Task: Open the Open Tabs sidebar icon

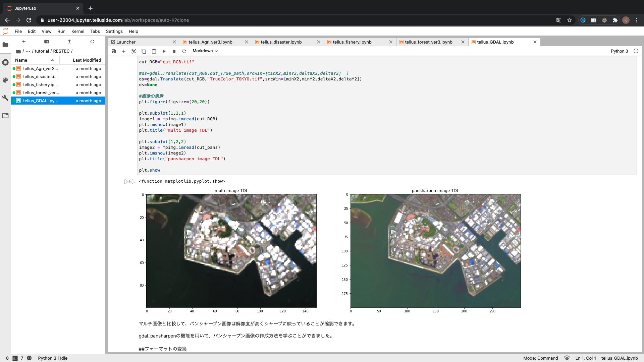Action: click(x=5, y=116)
